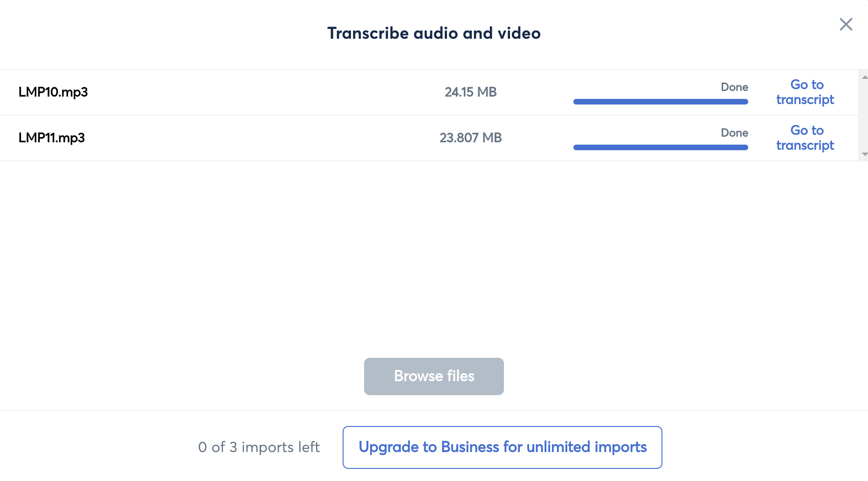Image resolution: width=868 pixels, height=481 pixels.
Task: Click the LMP11.mp3 progress bar
Action: tap(661, 147)
